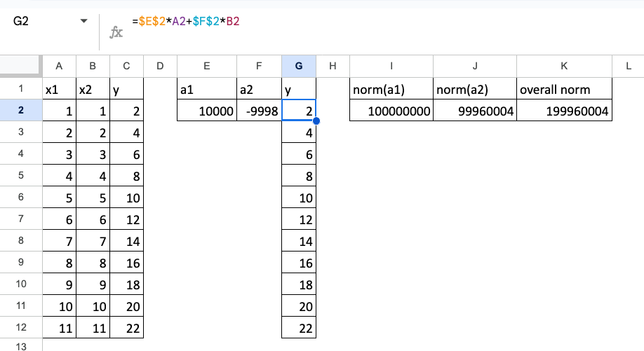644x351 pixels.
Task: Select the row 2 header
Action: [21, 111]
